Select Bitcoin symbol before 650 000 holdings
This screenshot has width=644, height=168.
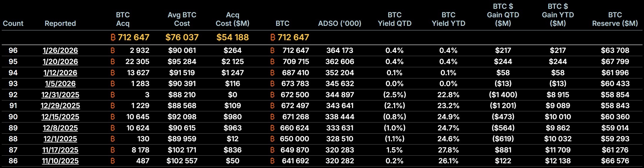click(x=272, y=139)
